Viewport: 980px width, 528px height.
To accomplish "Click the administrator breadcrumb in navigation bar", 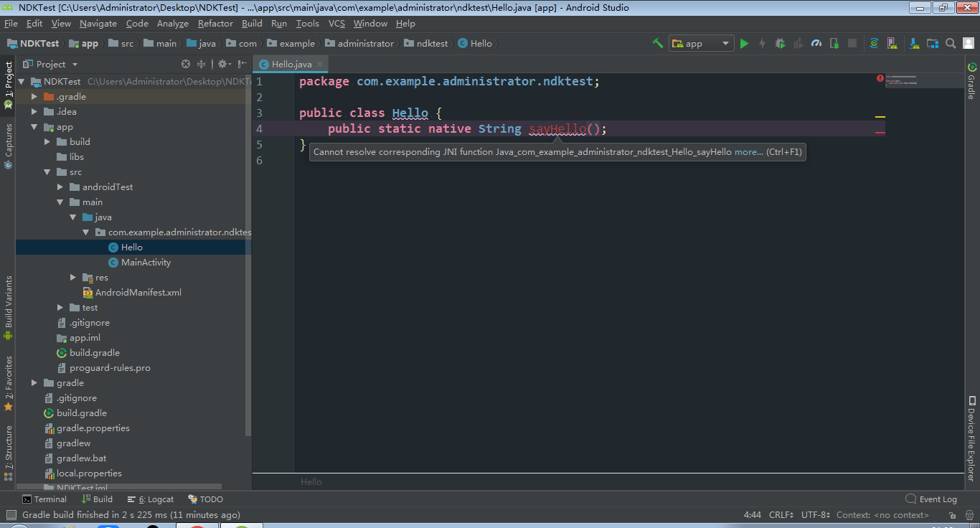I will (359, 43).
